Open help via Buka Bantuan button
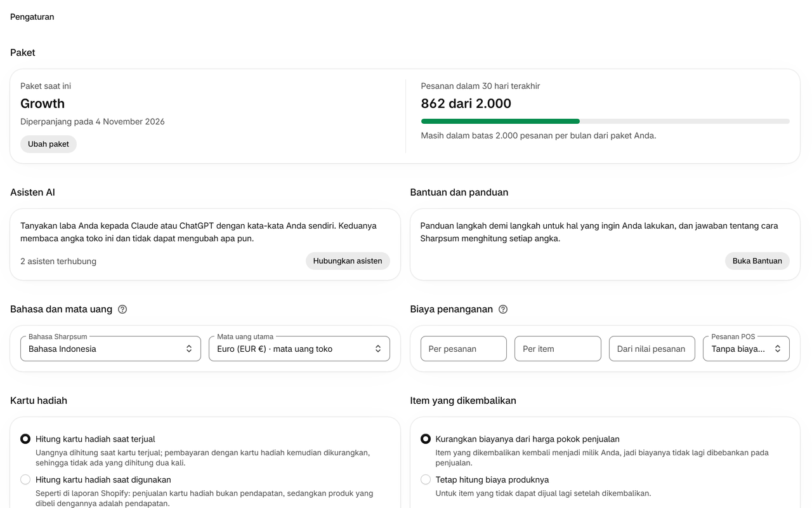Image resolution: width=812 pixels, height=508 pixels. click(757, 261)
